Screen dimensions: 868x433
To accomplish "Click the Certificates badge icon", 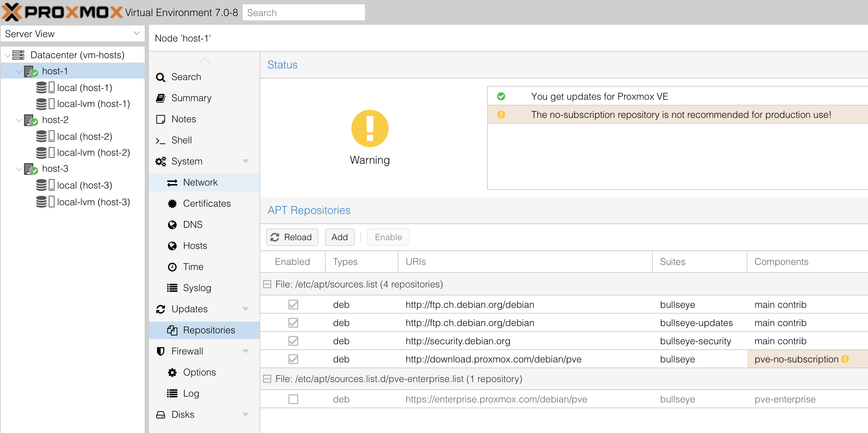I will coord(172,204).
